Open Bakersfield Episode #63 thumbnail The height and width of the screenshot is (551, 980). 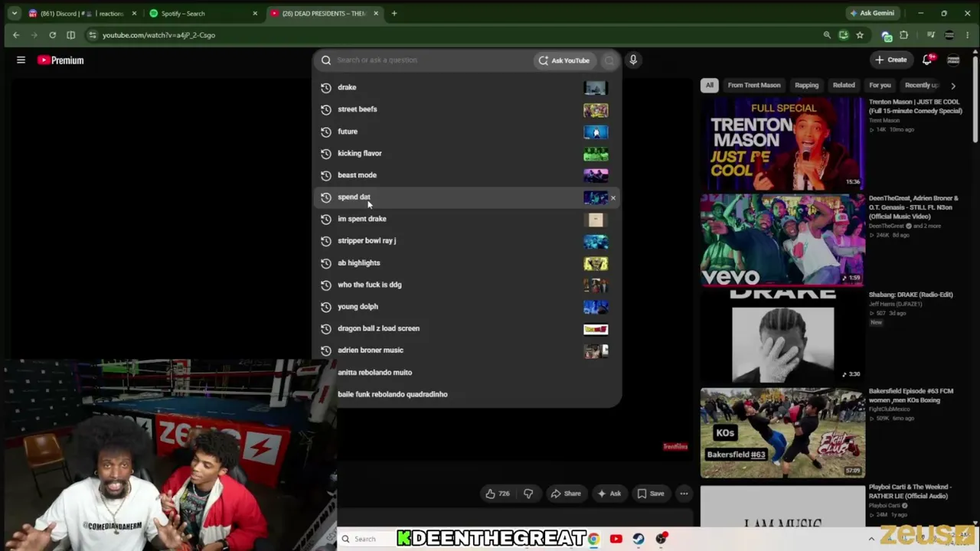[782, 432]
